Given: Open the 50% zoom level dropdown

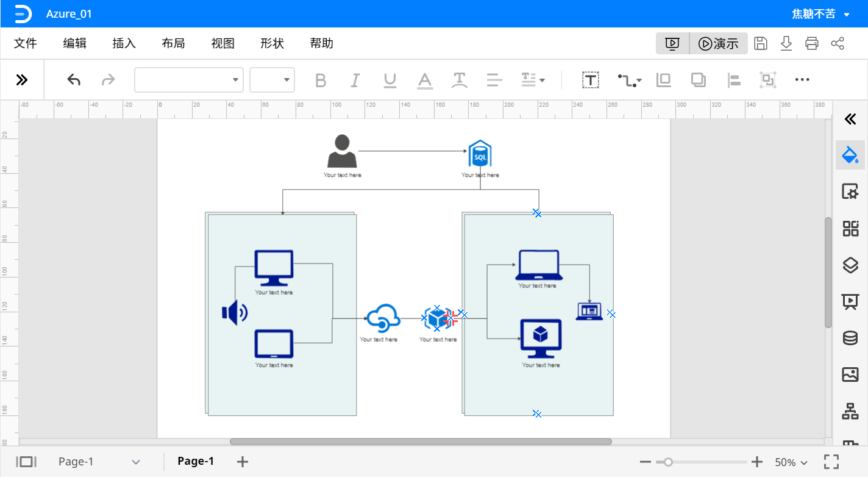Looking at the screenshot, I should tap(791, 462).
